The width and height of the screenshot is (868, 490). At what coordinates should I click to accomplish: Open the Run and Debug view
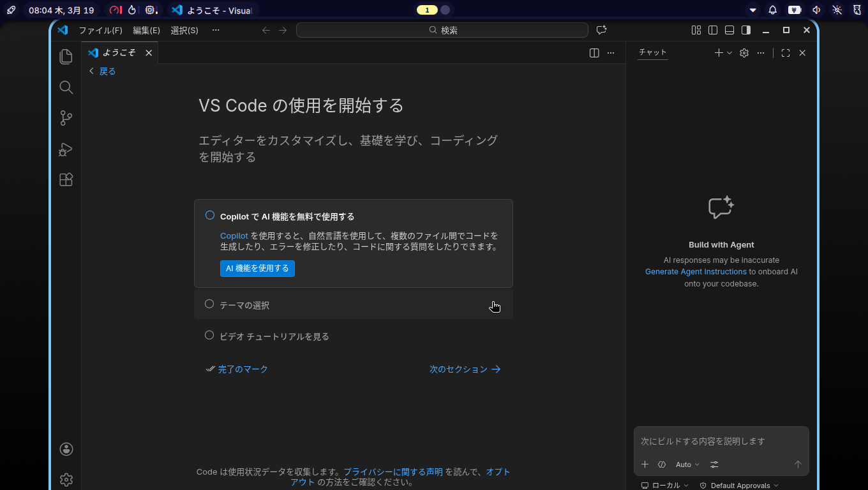tap(66, 149)
